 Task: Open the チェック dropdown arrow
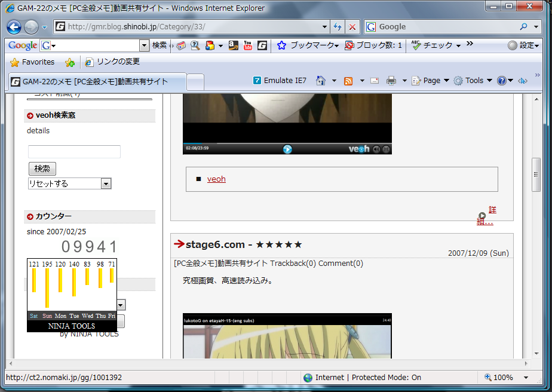coord(458,45)
